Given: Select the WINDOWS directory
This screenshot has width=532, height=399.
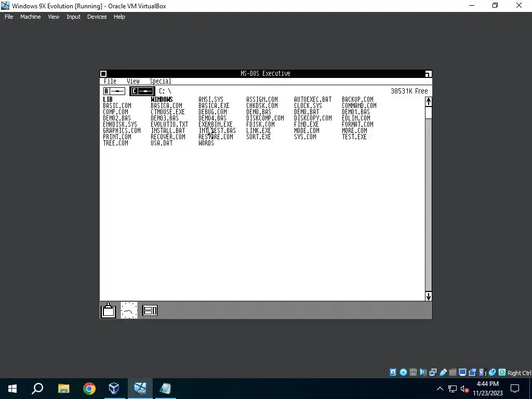Looking at the screenshot, I should tap(162, 99).
